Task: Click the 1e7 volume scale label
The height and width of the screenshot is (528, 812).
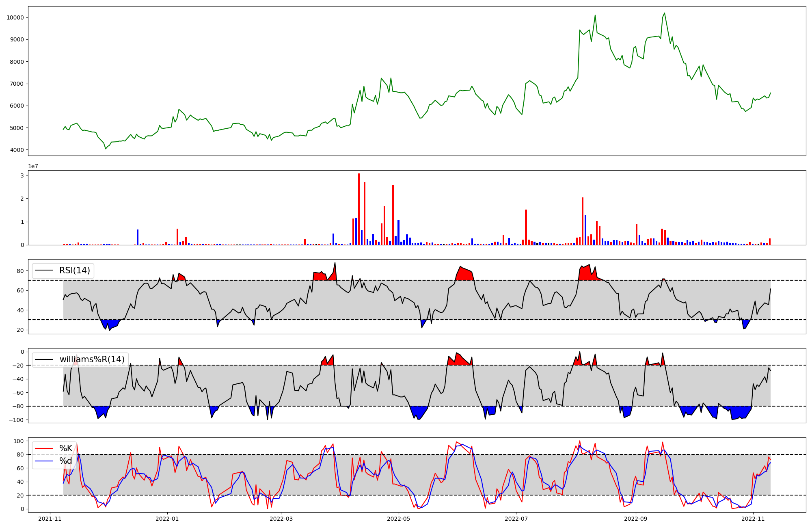Action: click(33, 166)
